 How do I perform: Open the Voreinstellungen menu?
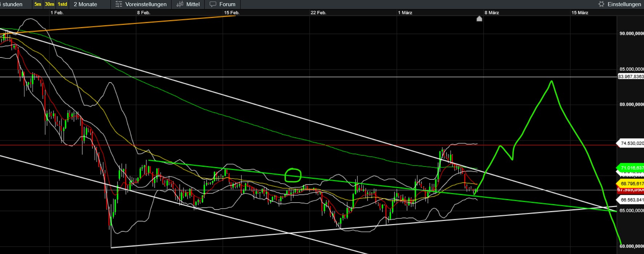[146, 4]
